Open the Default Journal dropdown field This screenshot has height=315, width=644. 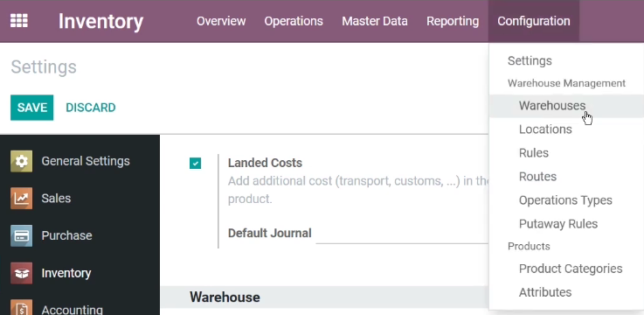402,234
